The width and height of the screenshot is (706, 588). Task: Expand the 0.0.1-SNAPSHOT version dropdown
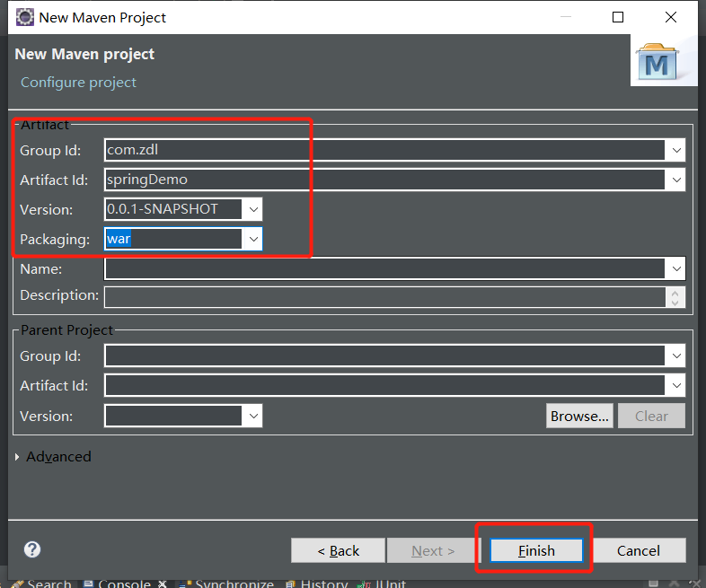pyautogui.click(x=253, y=210)
